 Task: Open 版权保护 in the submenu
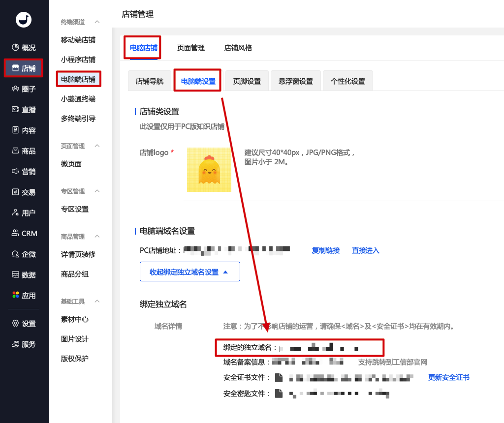75,359
